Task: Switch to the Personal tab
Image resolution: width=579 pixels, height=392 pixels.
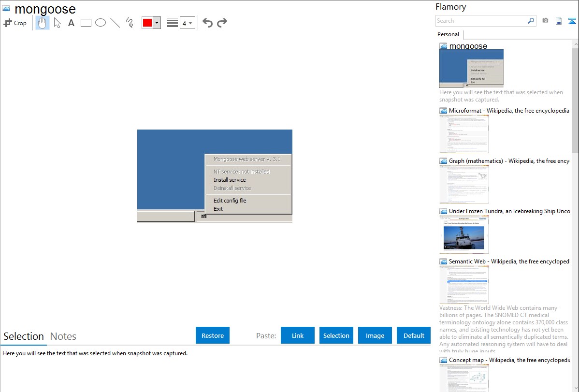Action: click(x=449, y=34)
